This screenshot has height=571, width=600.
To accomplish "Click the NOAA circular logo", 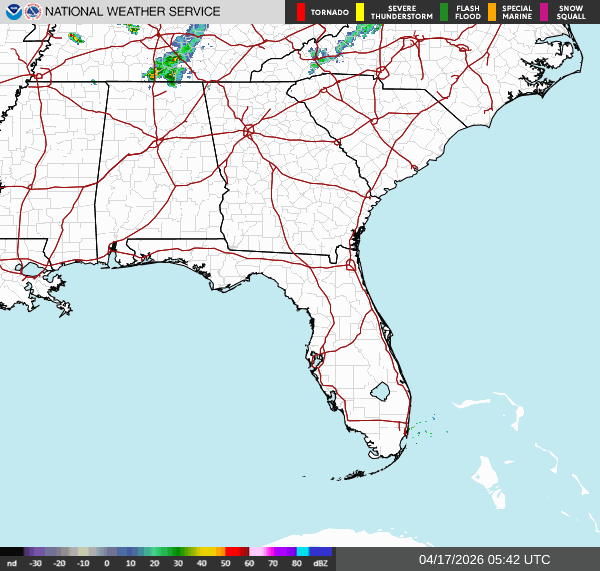I will tap(13, 12).
